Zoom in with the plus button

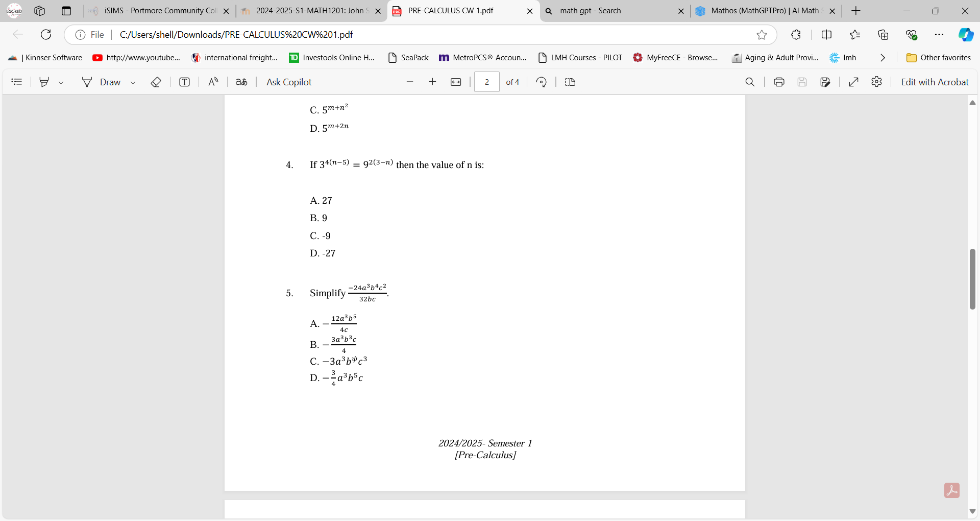pos(432,82)
